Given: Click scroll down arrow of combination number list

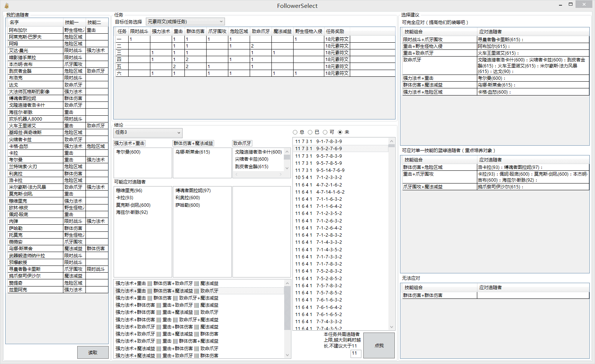Looking at the screenshot, I should coord(391,327).
